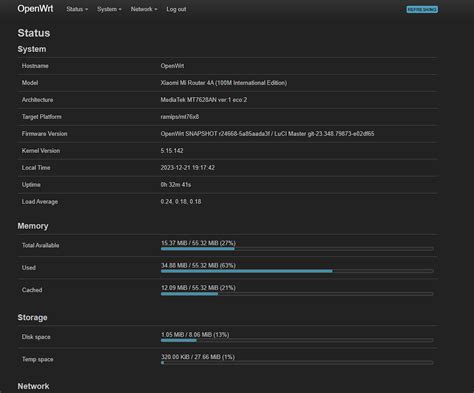474x393 pixels.
Task: Click the Uptime row label
Action: [31, 185]
